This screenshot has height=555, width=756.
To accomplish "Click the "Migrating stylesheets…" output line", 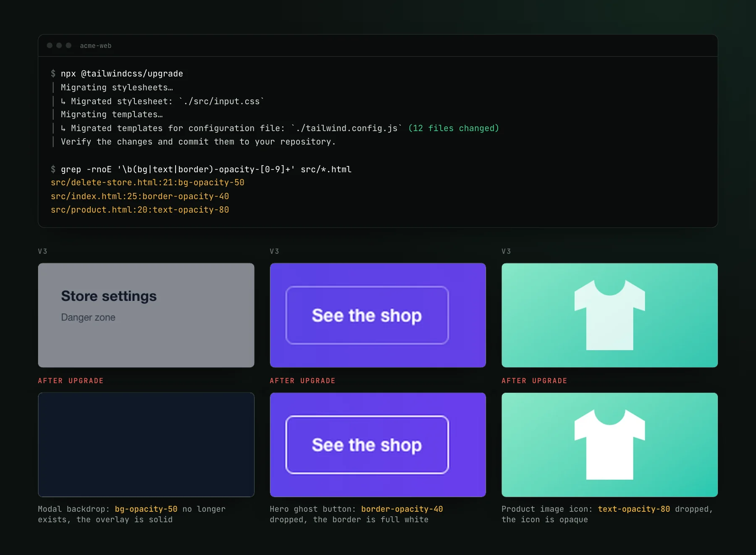I will click(117, 87).
